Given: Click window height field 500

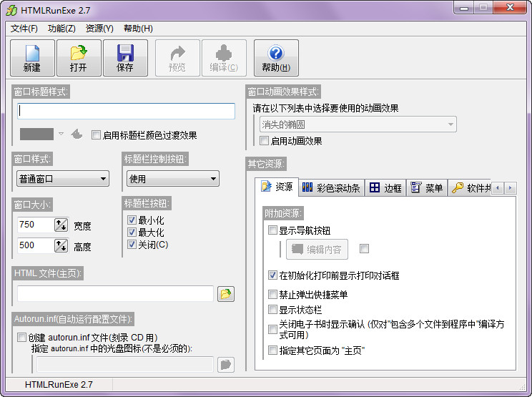Looking at the screenshot, I should [x=36, y=245].
